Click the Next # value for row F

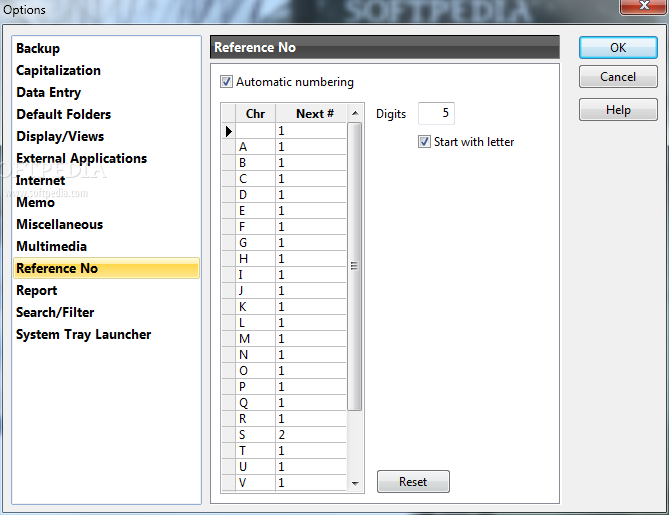click(x=311, y=227)
